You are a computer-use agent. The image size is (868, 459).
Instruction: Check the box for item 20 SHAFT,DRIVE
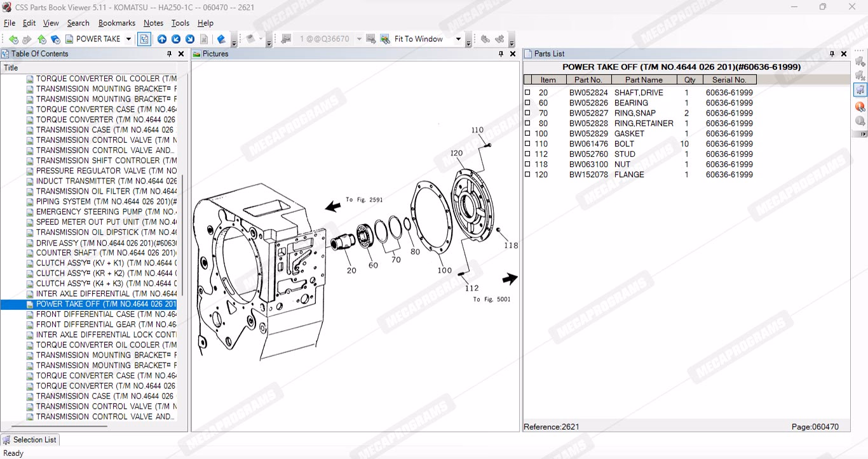click(527, 93)
